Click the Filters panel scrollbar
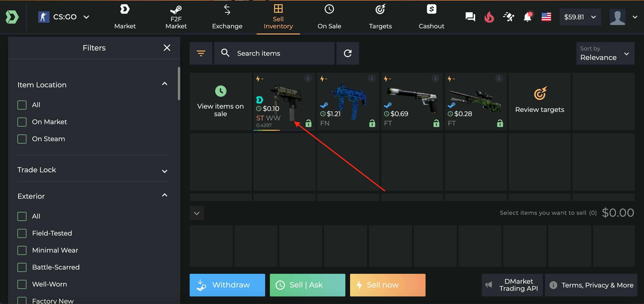This screenshot has width=644, height=304. pyautogui.click(x=179, y=84)
